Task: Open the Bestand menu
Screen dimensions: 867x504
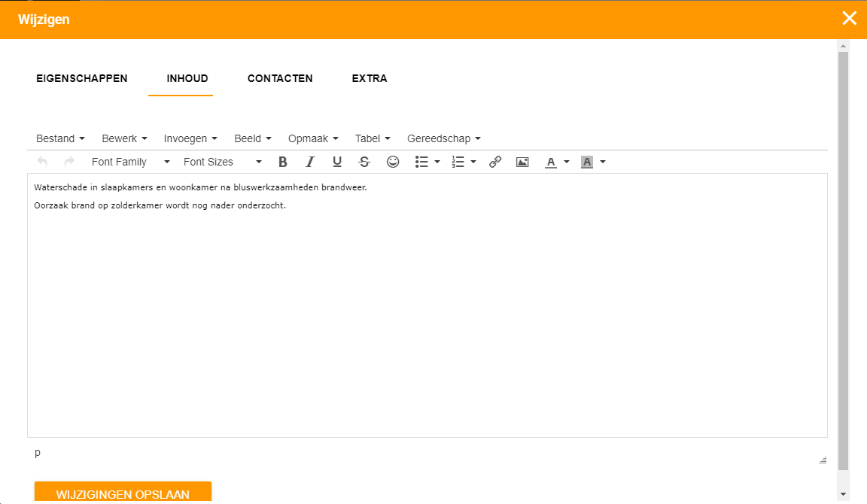Action: pyautogui.click(x=60, y=138)
